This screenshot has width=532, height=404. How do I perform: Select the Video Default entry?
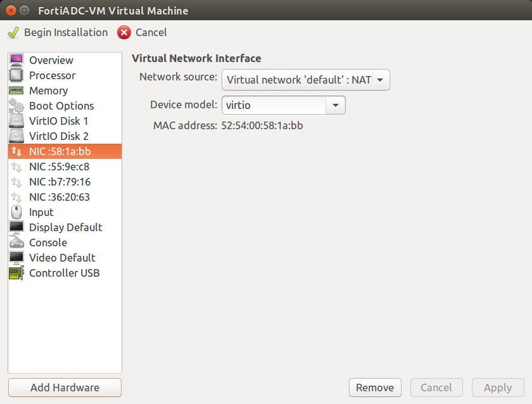(x=62, y=258)
